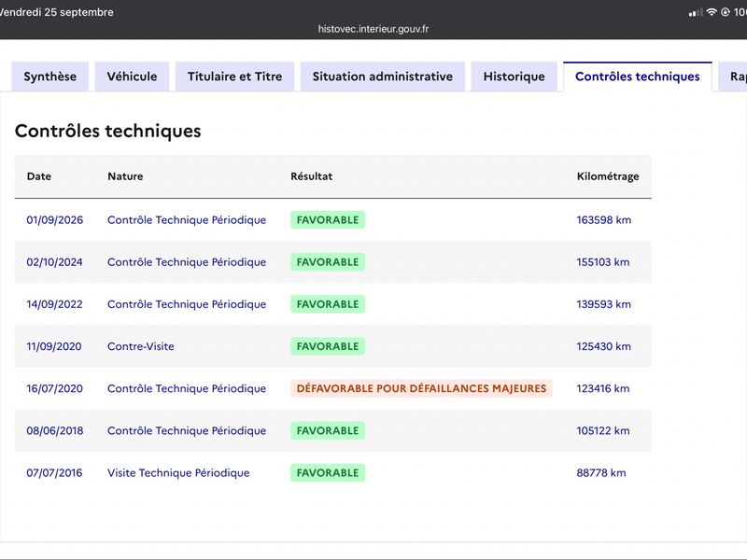Tap the orientation lock status icon
This screenshot has width=747, height=560.
point(726,12)
